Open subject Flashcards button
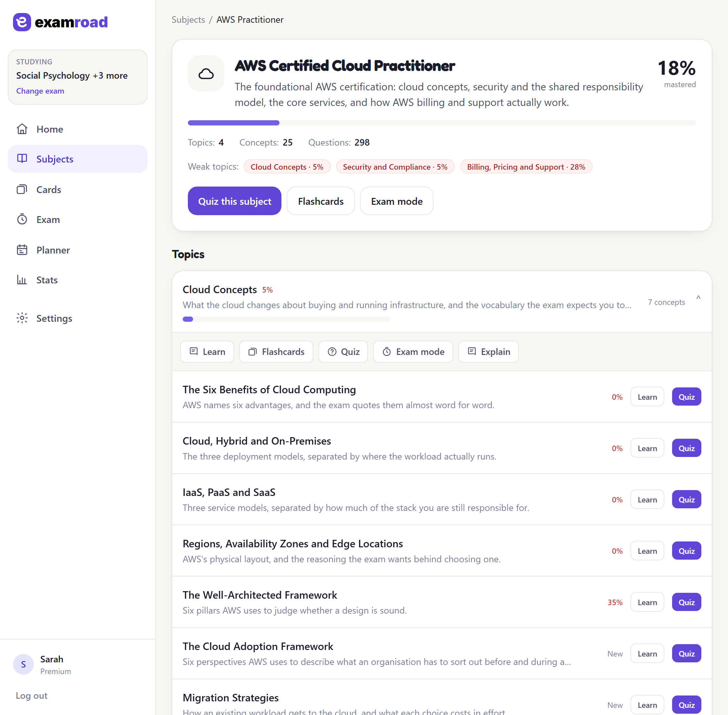The width and height of the screenshot is (728, 715). [x=321, y=201]
